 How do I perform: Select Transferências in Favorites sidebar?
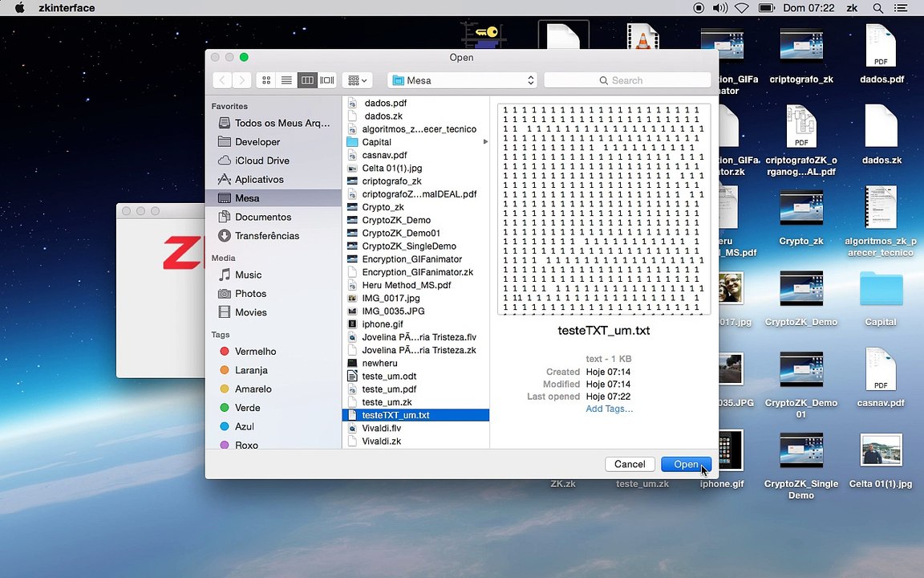[266, 236]
